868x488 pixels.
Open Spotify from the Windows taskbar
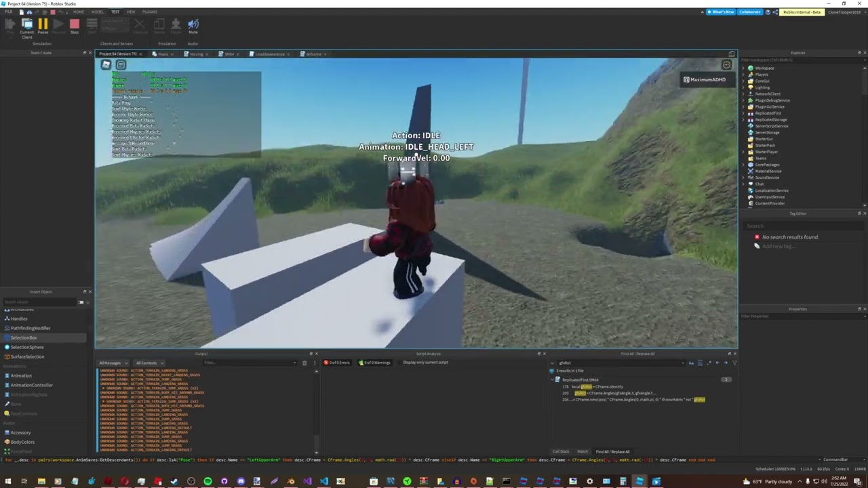[208, 481]
